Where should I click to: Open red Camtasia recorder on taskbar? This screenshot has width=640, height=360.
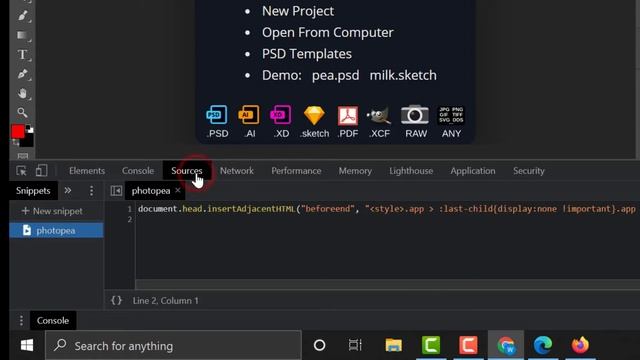[468, 345]
